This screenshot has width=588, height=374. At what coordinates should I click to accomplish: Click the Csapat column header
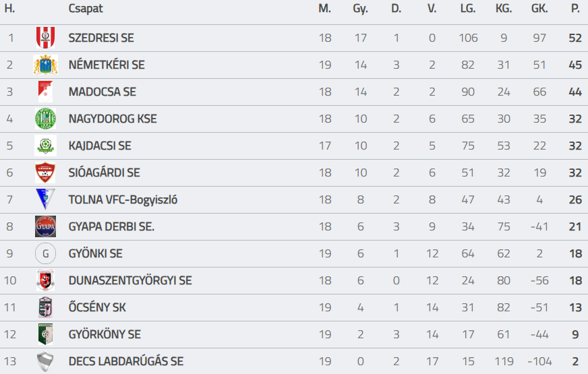(x=86, y=9)
